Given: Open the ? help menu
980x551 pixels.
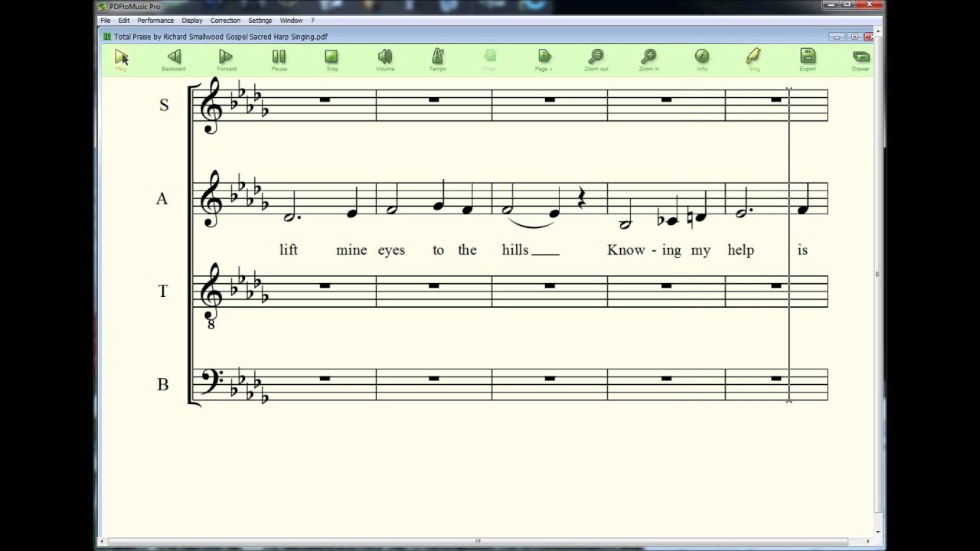Looking at the screenshot, I should coord(312,21).
